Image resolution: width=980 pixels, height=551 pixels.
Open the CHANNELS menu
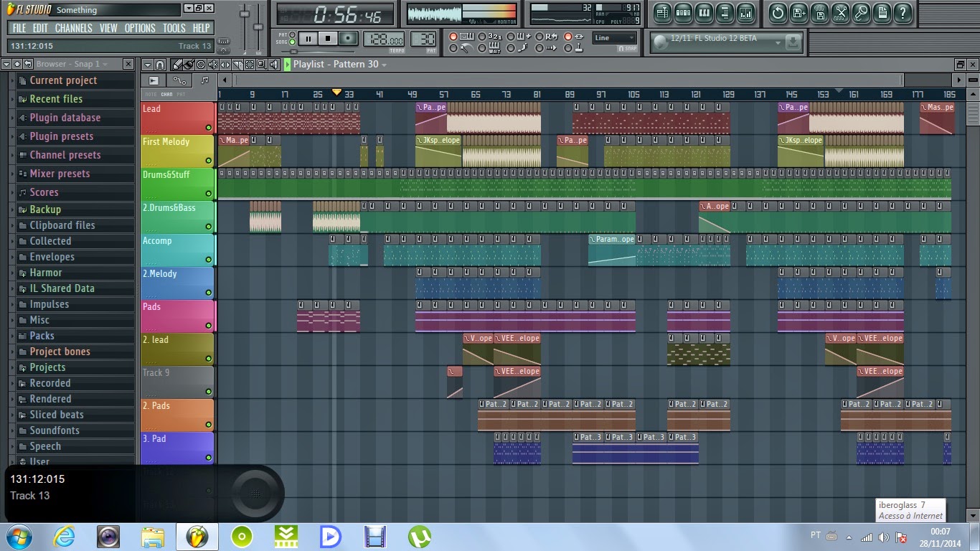pyautogui.click(x=74, y=29)
